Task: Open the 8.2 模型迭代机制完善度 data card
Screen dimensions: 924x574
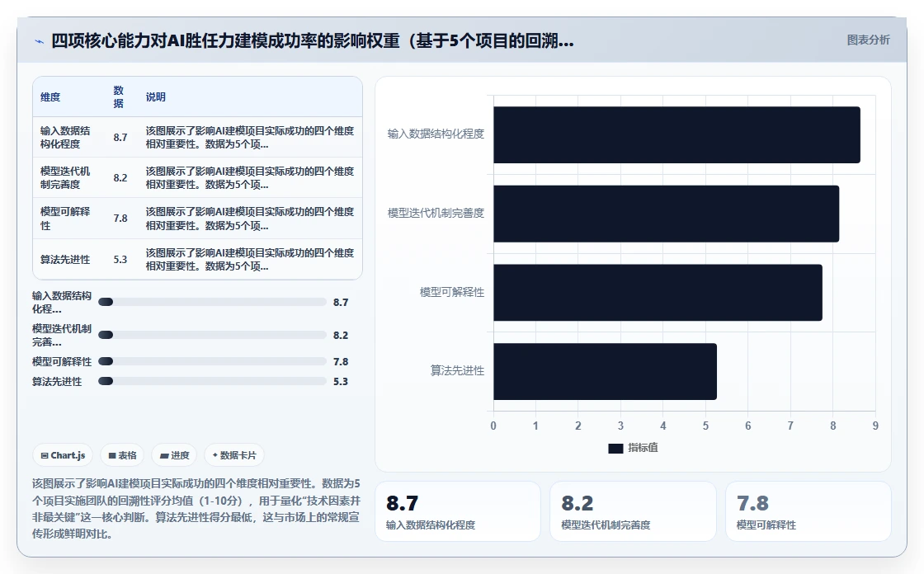Action: click(633, 511)
